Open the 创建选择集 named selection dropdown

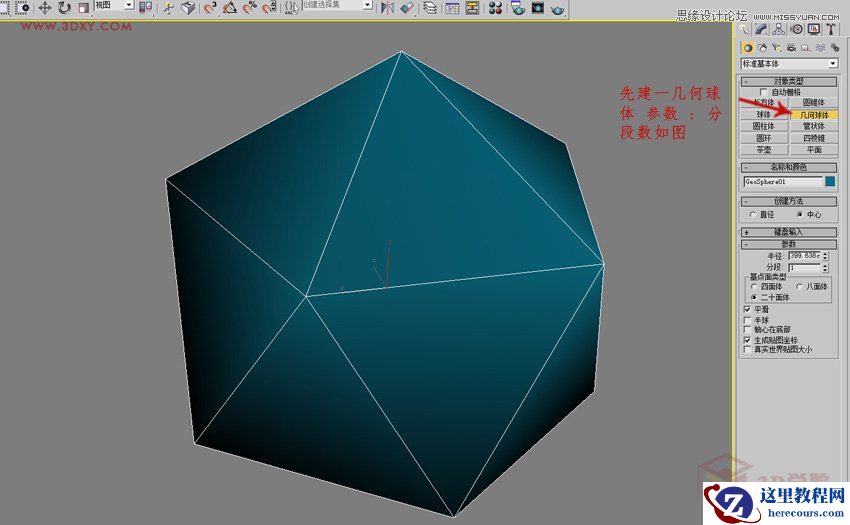pyautogui.click(x=337, y=5)
